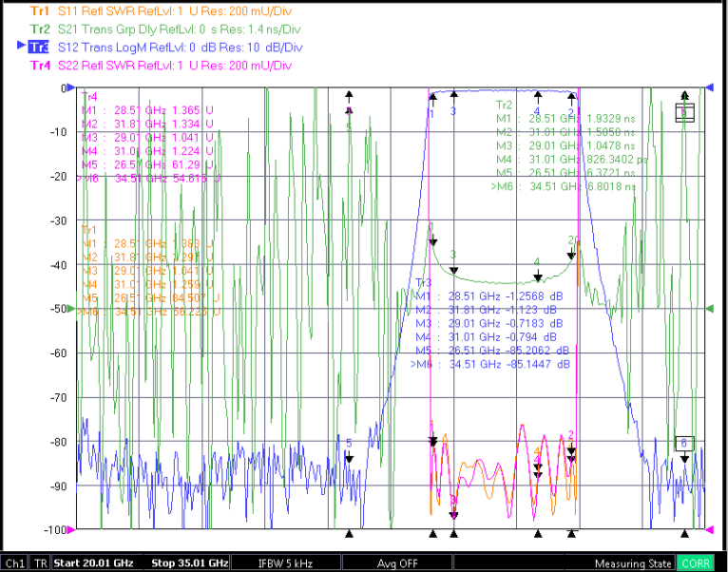Click the green reference triangle at right of -50 level
728x572 pixels.
[710, 308]
